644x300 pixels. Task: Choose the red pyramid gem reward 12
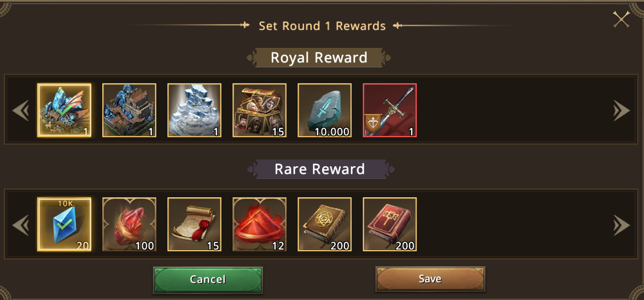click(x=259, y=224)
